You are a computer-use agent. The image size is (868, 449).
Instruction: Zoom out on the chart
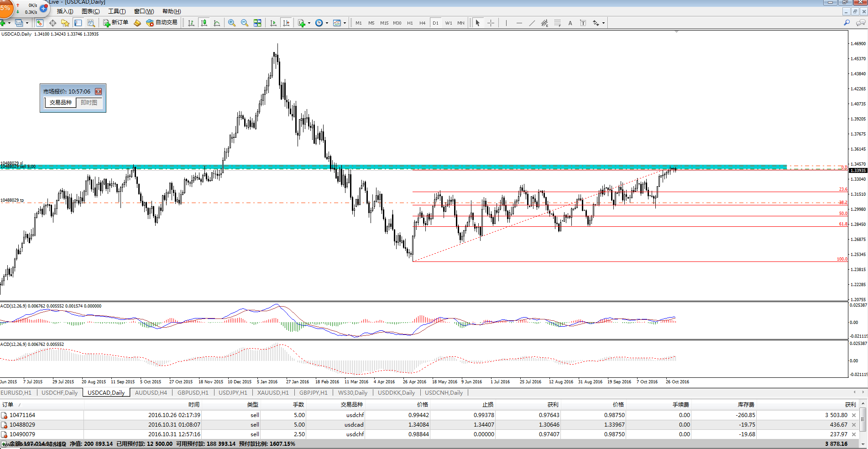245,23
